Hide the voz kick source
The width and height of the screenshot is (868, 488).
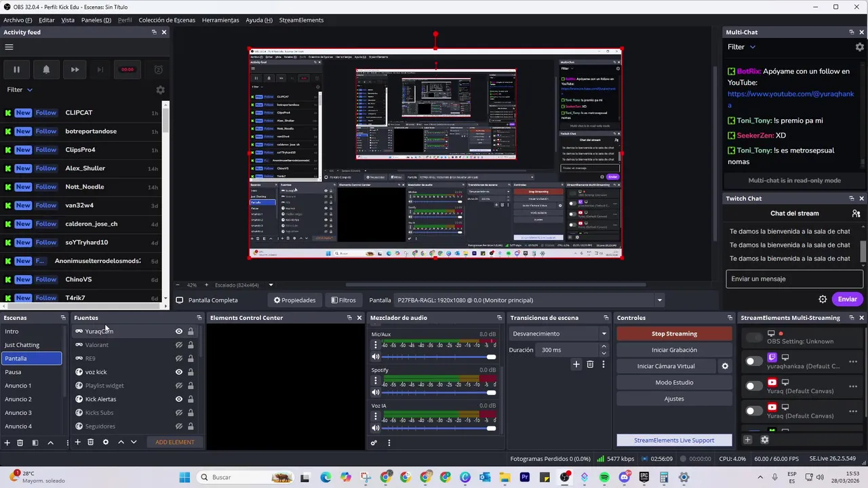179,372
